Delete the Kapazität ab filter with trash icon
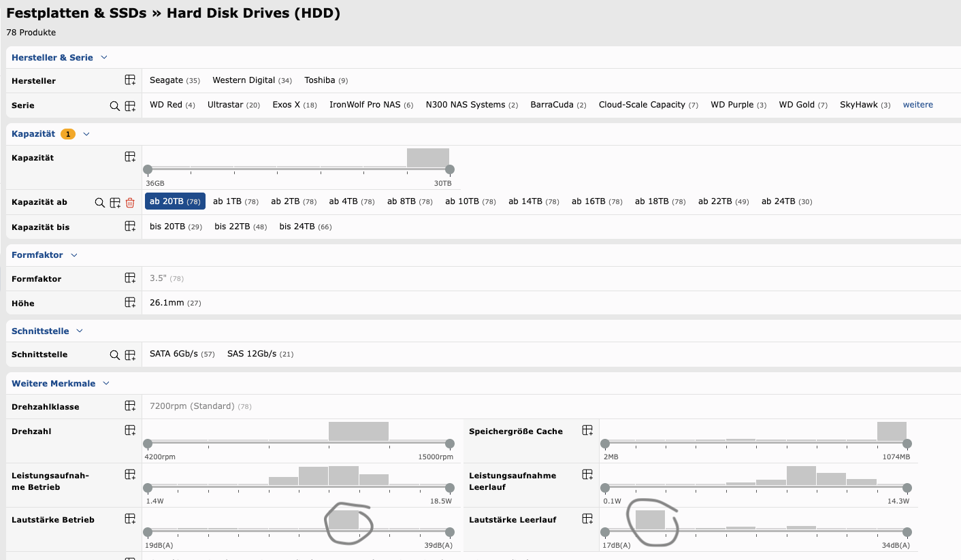 click(130, 203)
